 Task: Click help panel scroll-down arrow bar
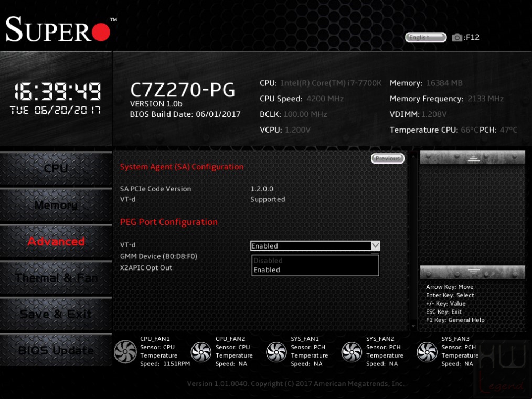[473, 272]
